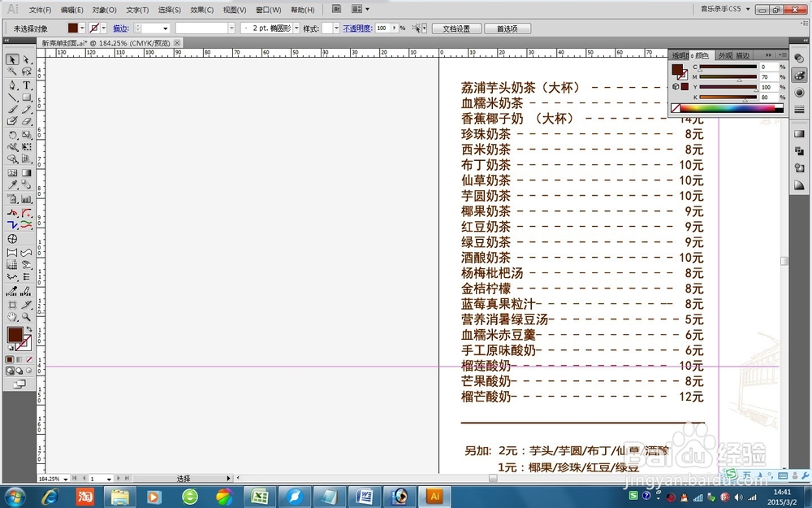Set paint mode to None in toolbox
The image size is (812, 508).
(29, 359)
